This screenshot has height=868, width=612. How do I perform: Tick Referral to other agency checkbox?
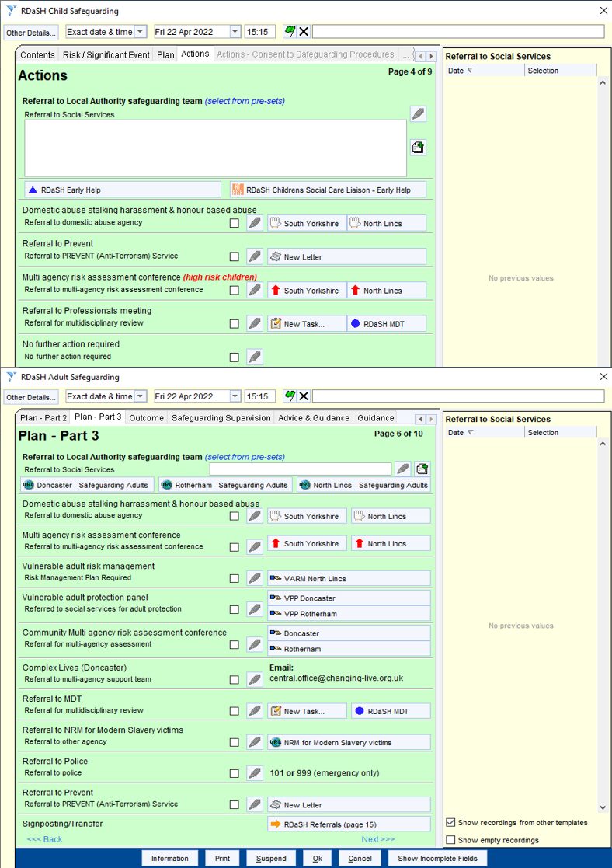coord(235,742)
